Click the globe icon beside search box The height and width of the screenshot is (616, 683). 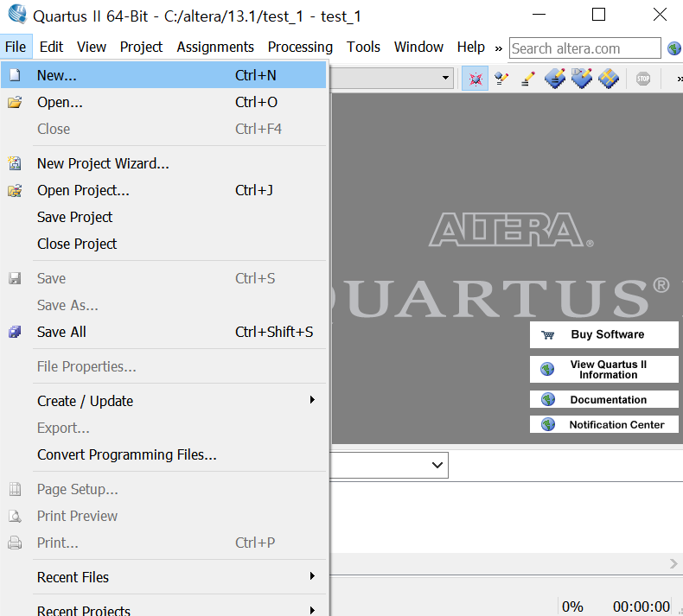[674, 48]
